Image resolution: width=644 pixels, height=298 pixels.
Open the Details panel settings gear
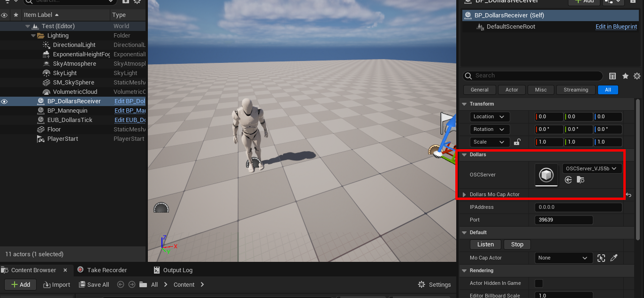coord(637,76)
